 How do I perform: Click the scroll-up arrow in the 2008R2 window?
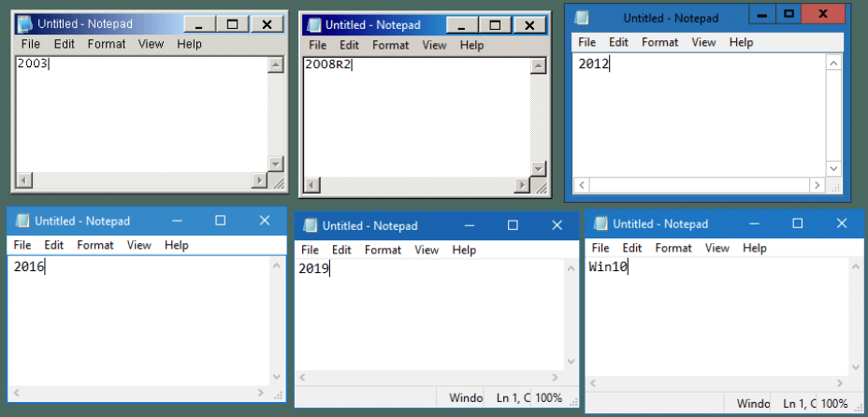point(538,66)
